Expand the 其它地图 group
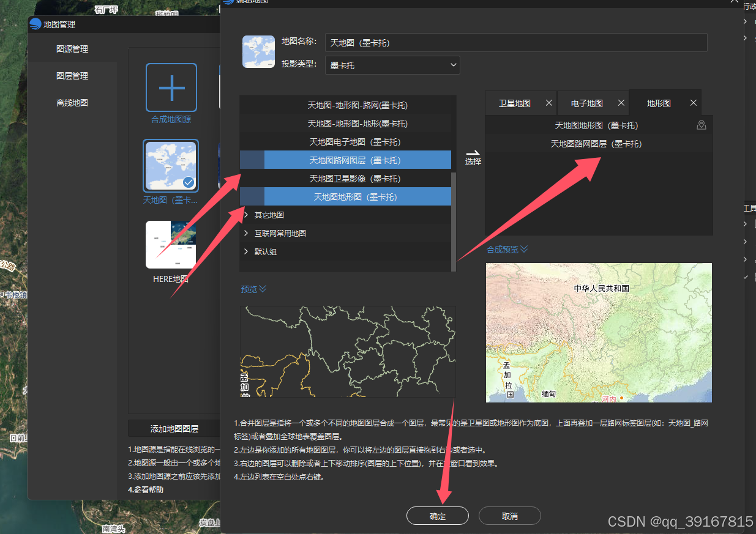The height and width of the screenshot is (534, 756). pyautogui.click(x=246, y=215)
